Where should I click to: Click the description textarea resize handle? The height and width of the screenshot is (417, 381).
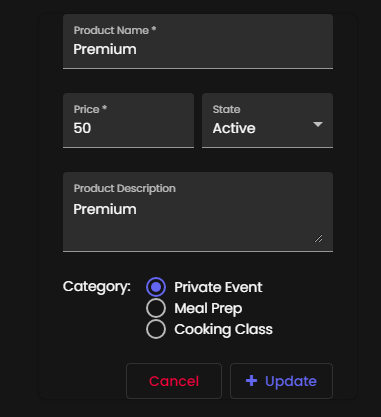[x=318, y=238]
